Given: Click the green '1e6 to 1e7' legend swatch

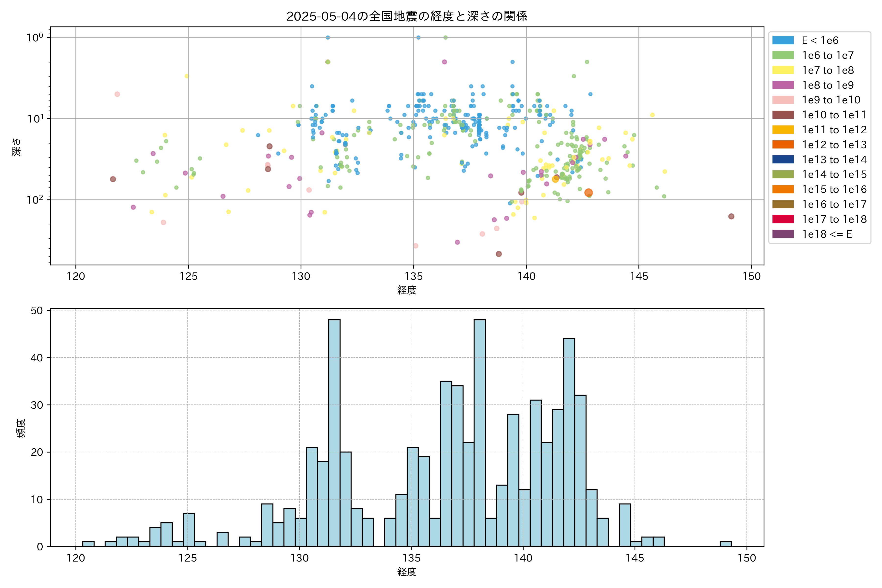Looking at the screenshot, I should [x=783, y=55].
